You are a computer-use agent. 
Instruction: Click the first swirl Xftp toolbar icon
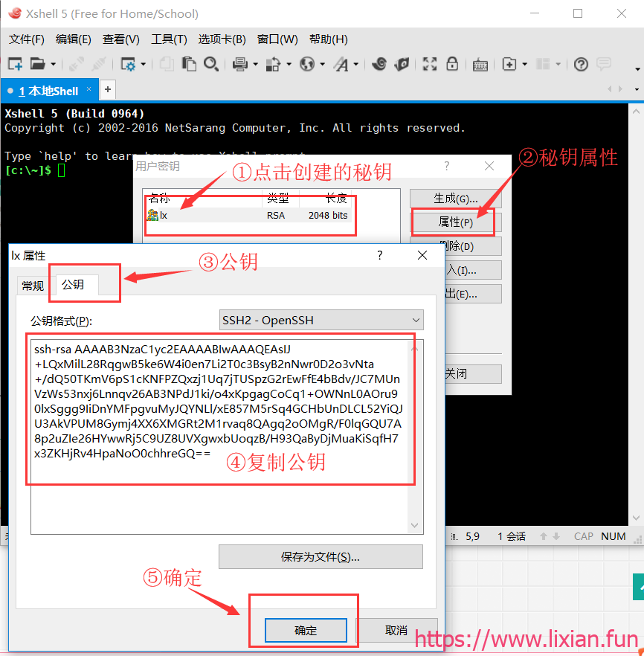379,64
